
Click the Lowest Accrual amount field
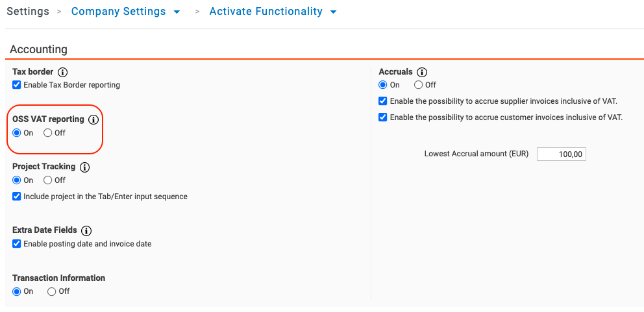pyautogui.click(x=561, y=154)
